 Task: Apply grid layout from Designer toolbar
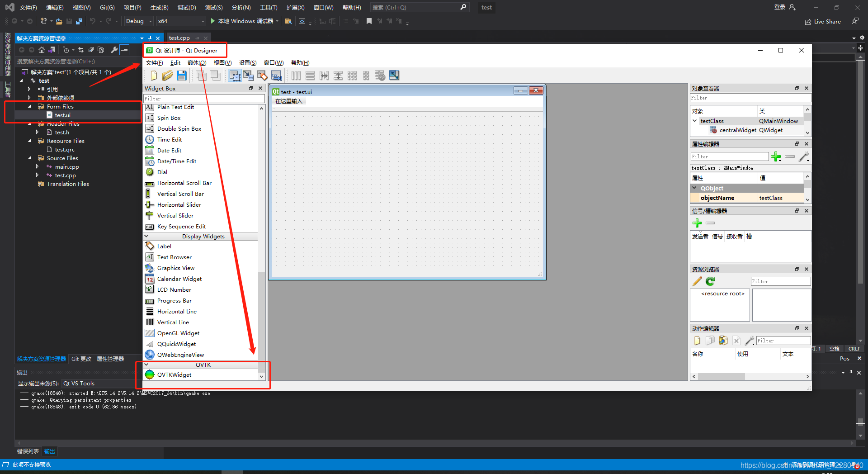352,76
